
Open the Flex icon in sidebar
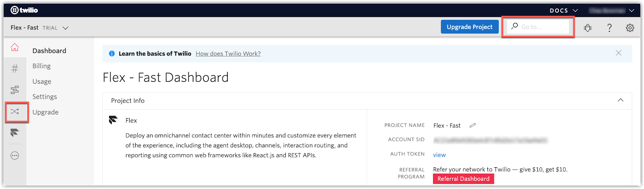15,133
